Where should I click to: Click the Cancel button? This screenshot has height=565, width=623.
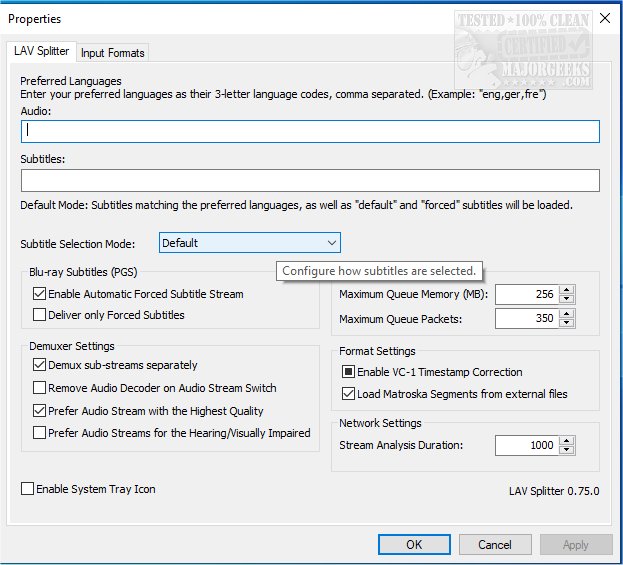click(x=494, y=545)
